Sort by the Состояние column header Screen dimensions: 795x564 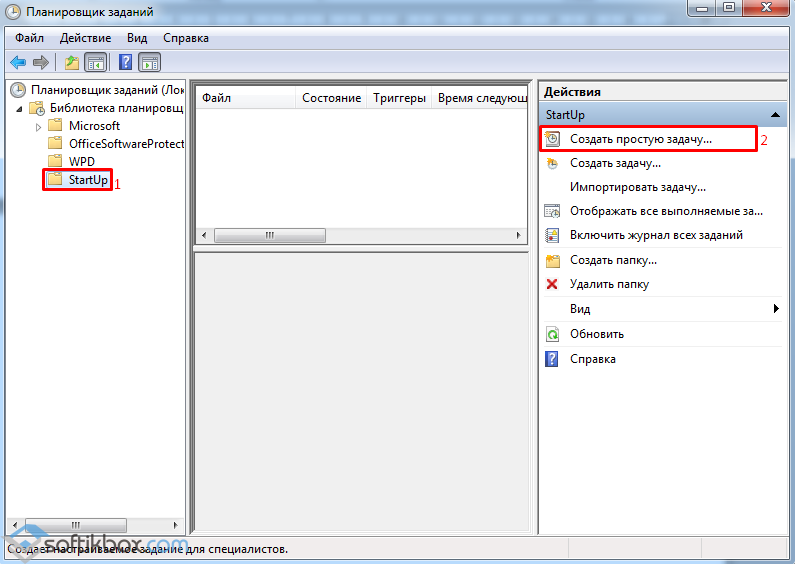tap(331, 98)
